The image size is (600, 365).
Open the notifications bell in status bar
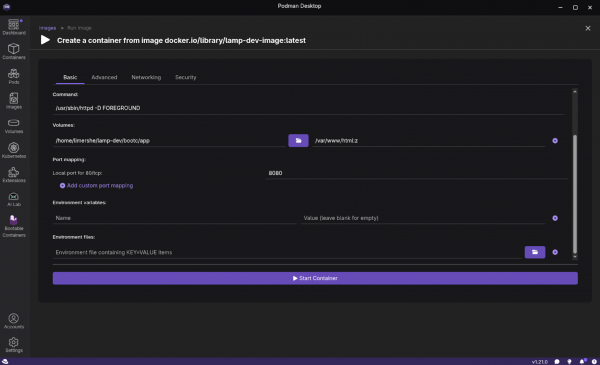pos(582,362)
